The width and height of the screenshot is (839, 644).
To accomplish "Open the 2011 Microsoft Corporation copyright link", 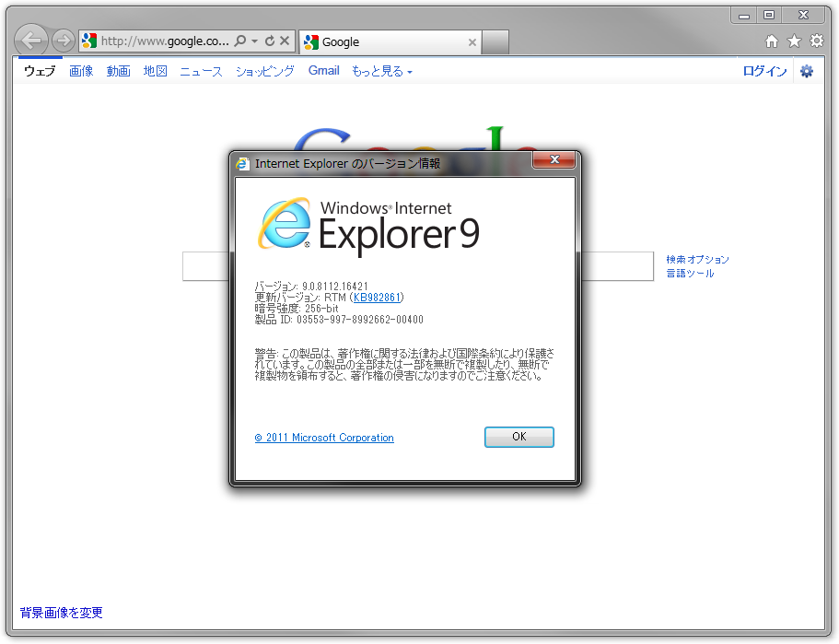I will (324, 438).
